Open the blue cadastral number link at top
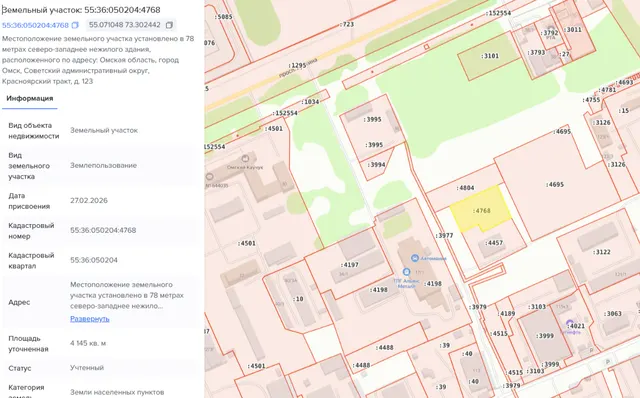640x398 pixels. pyautogui.click(x=35, y=25)
